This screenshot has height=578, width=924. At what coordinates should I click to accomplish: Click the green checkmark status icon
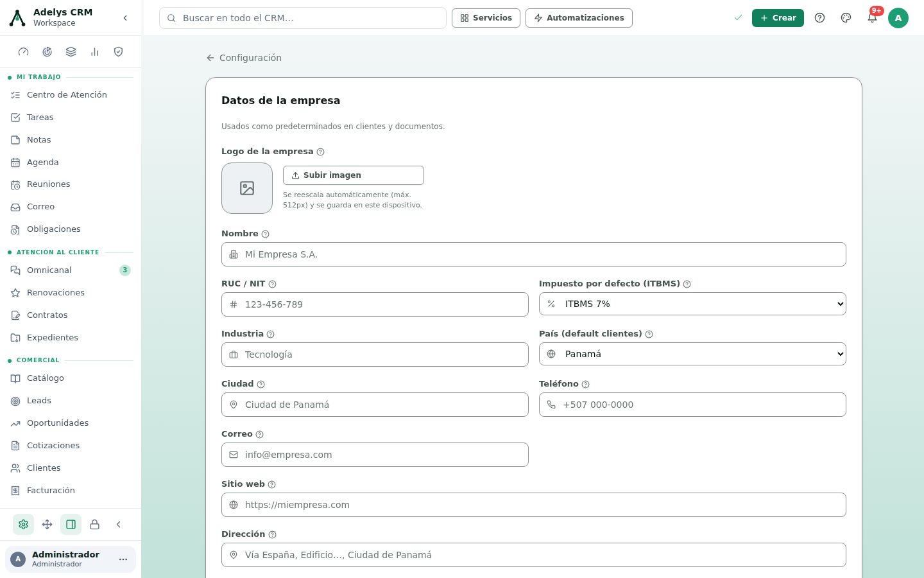[738, 18]
